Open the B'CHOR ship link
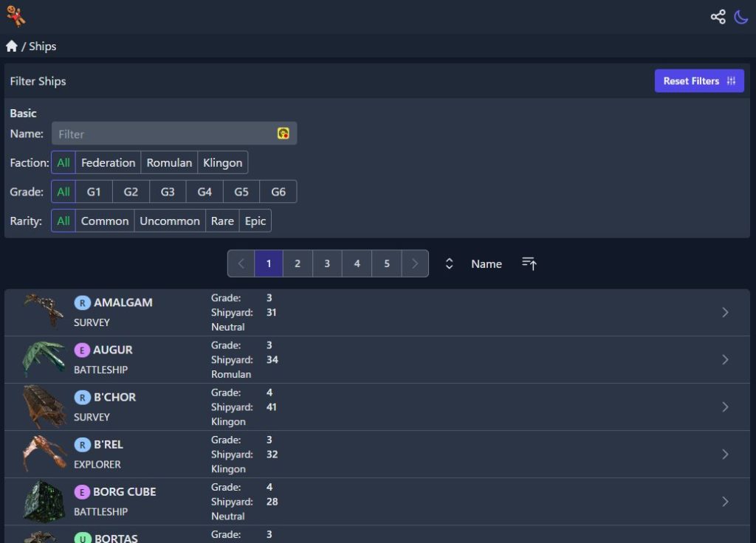This screenshot has width=756, height=543. (114, 397)
